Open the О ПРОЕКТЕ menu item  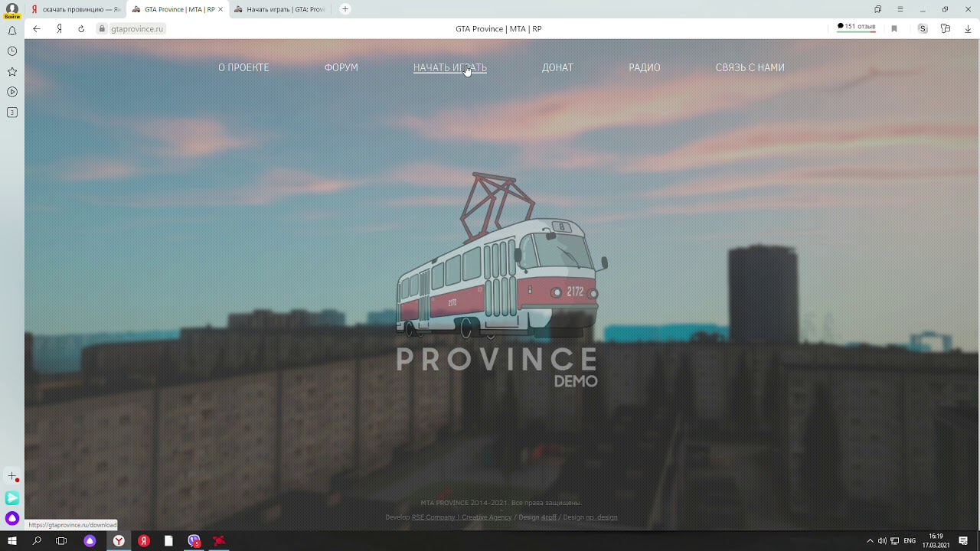[243, 67]
